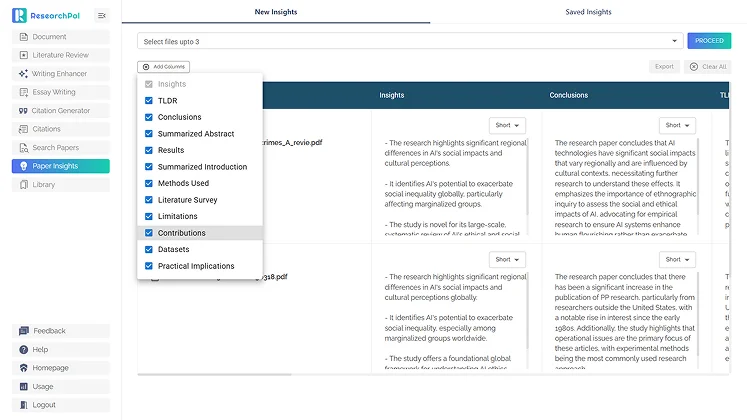Click the PROCEED button

coord(709,41)
